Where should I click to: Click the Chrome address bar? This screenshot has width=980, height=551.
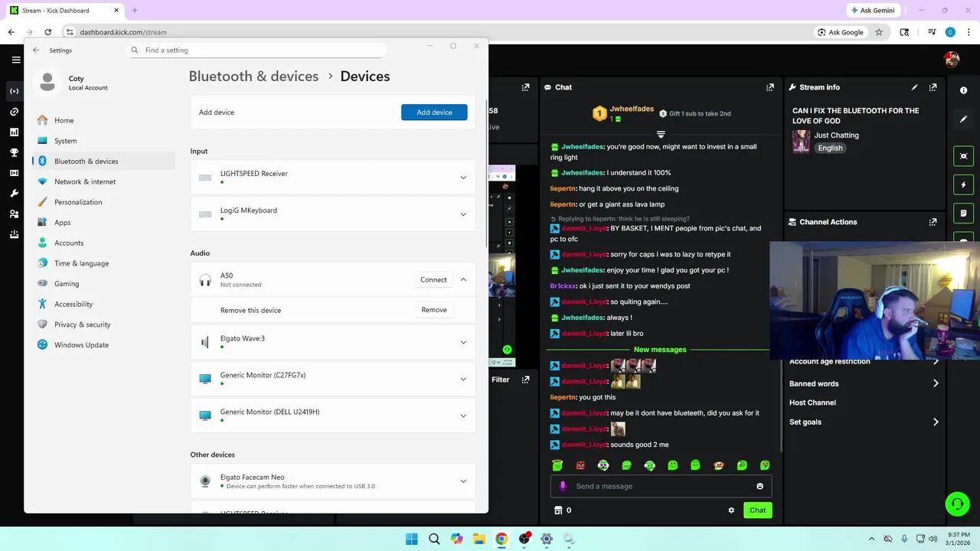coord(436,32)
